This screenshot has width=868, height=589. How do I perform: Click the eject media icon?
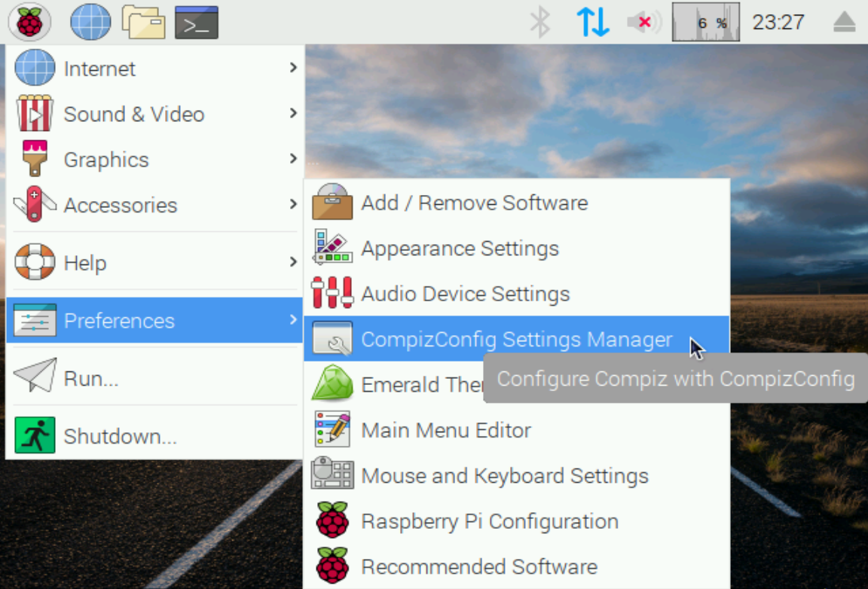(x=844, y=22)
